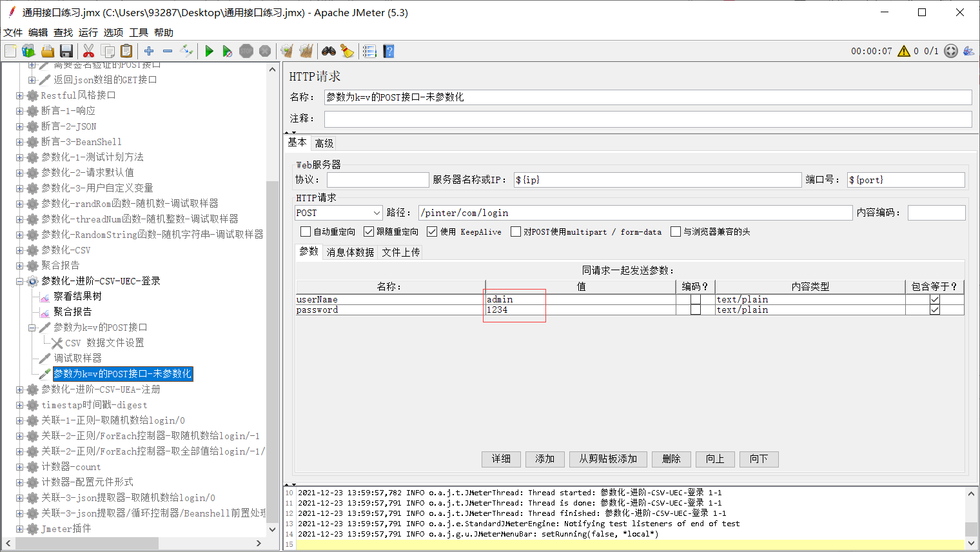Switch to the 高级 tab
Screen dimensions: 980x552
tap(324, 143)
